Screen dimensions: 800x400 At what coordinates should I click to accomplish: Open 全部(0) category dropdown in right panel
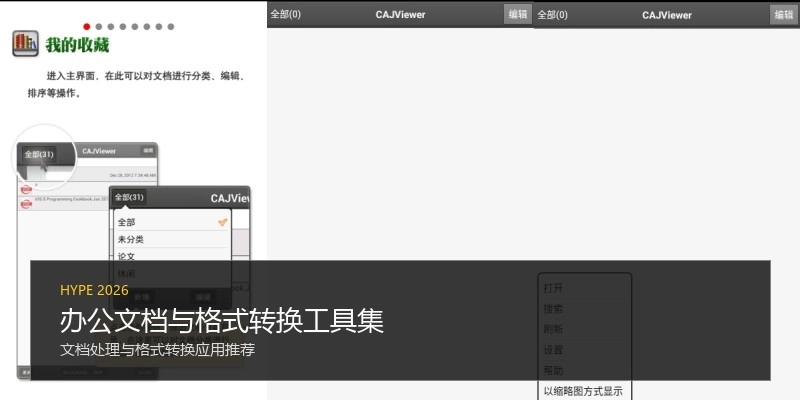pos(553,15)
